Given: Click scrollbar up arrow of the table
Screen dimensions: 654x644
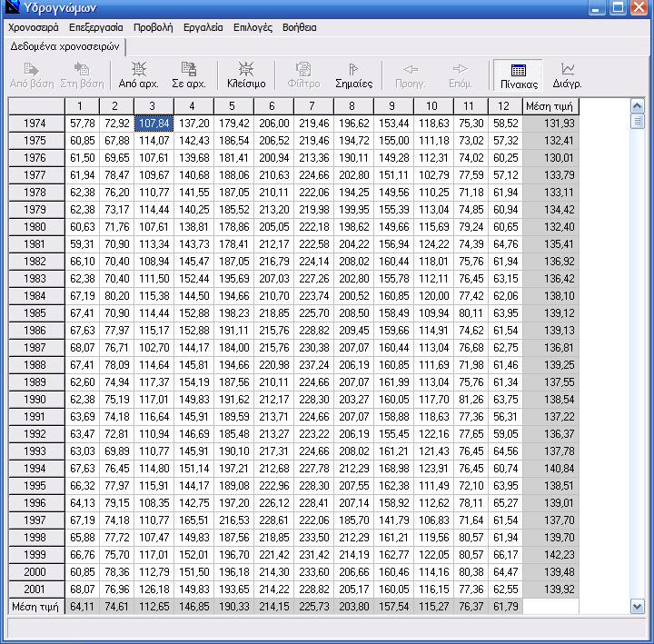Looking at the screenshot, I should [638, 106].
